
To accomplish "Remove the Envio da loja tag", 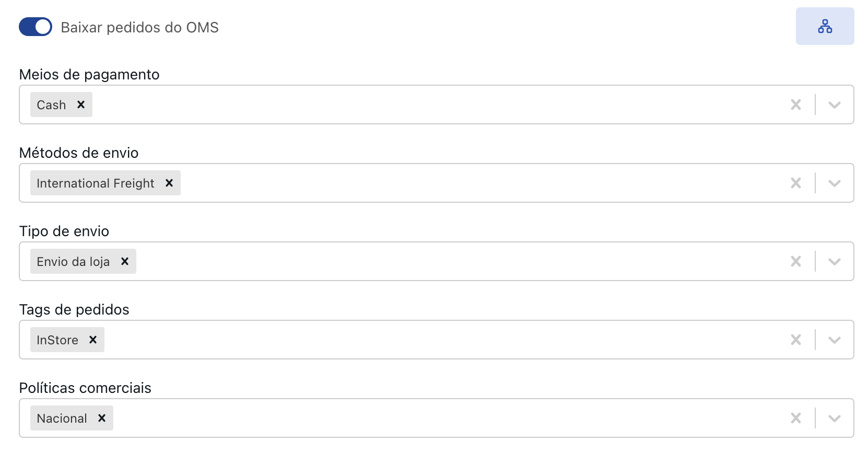I will (x=125, y=261).
